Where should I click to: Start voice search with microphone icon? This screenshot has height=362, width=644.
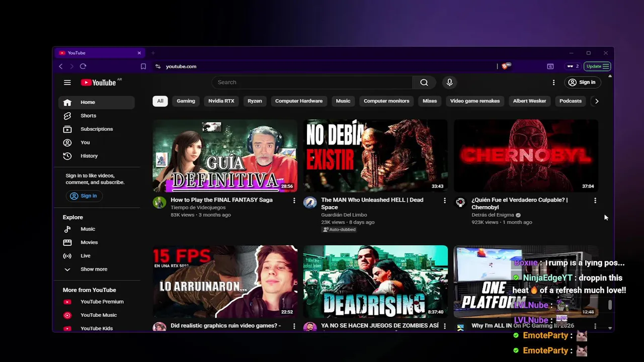click(449, 82)
